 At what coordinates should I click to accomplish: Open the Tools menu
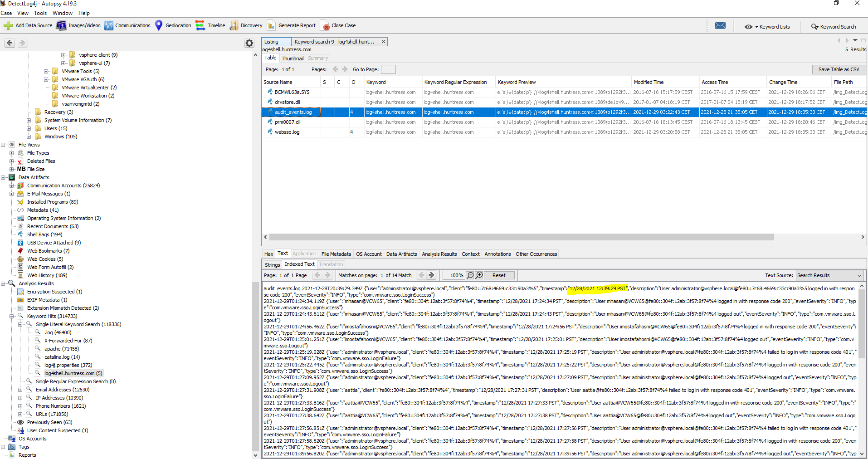tap(40, 13)
